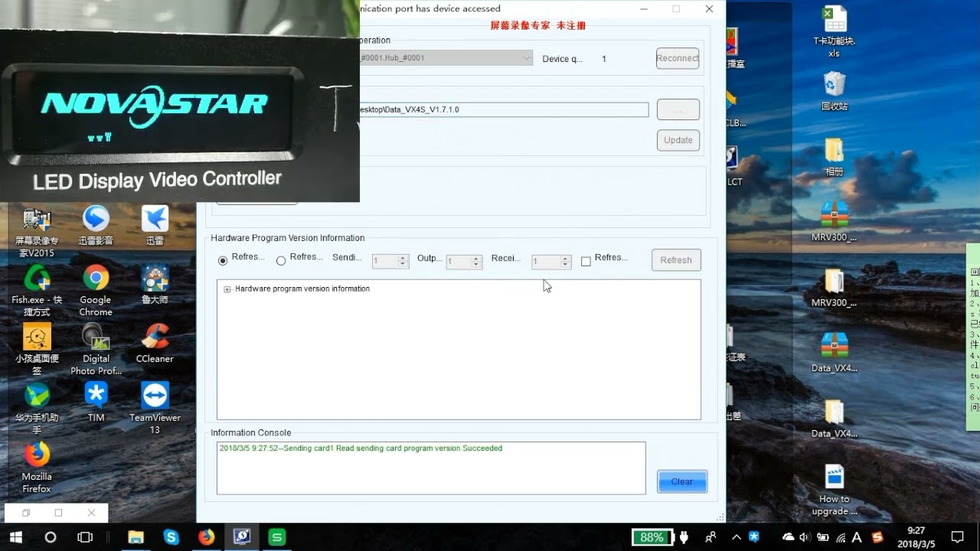Screen dimensions: 980x551
Task: Open the Recycle Bin 回收站 icon
Action: point(834,91)
